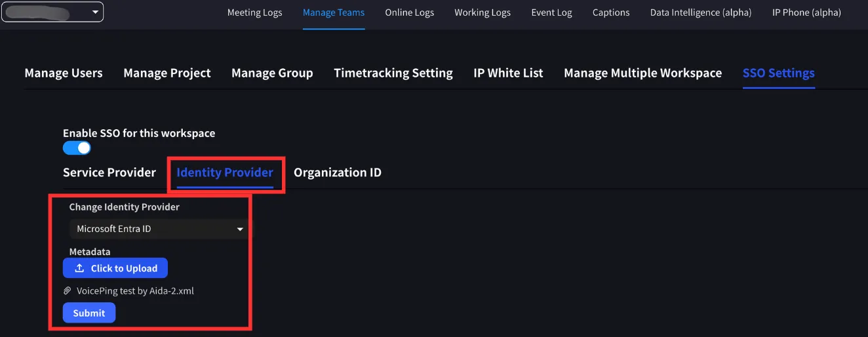The width and height of the screenshot is (868, 337).
Task: Open the IP White List tab
Action: click(508, 73)
